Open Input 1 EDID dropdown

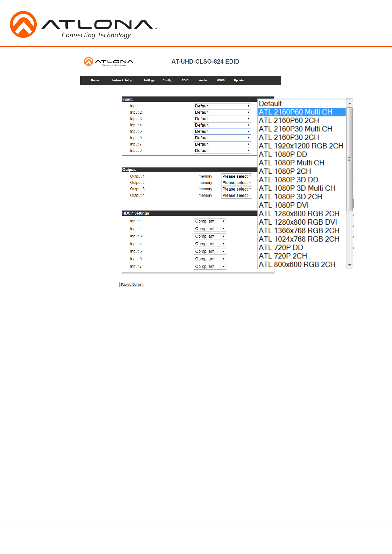point(222,106)
